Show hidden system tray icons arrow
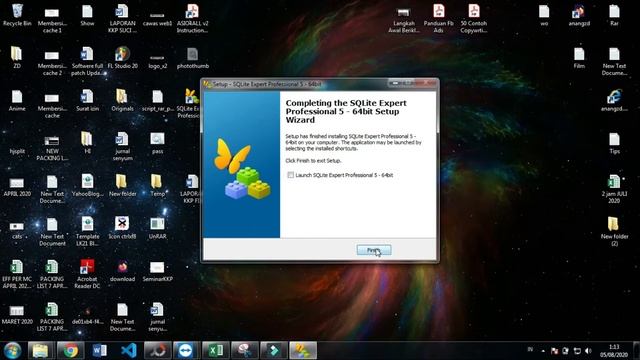This screenshot has width=640, height=360. (543, 351)
